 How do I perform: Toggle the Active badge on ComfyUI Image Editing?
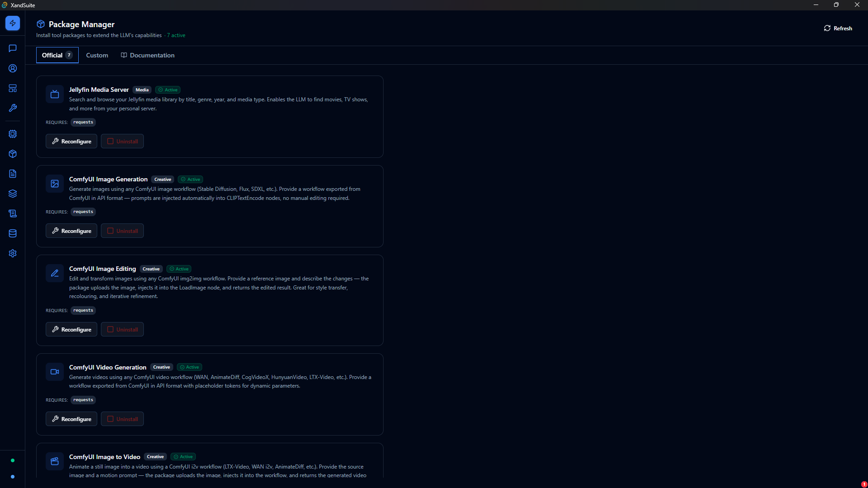[179, 269]
